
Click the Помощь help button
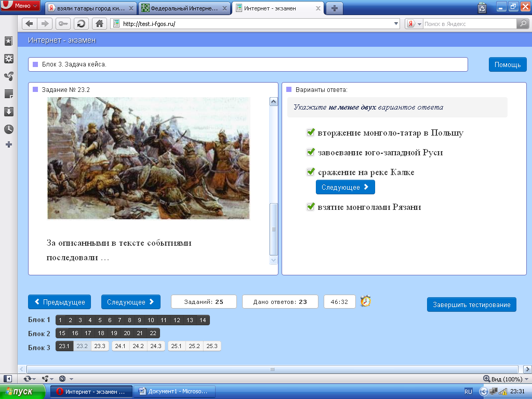point(508,64)
